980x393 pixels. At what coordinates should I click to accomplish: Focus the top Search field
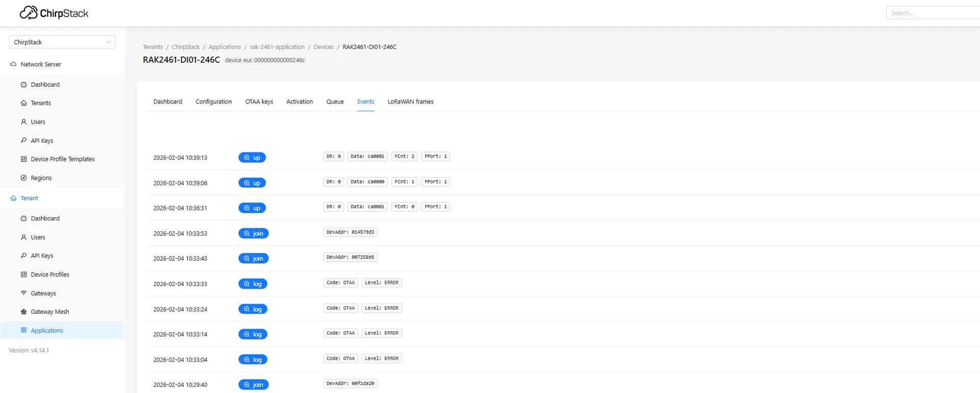click(933, 13)
